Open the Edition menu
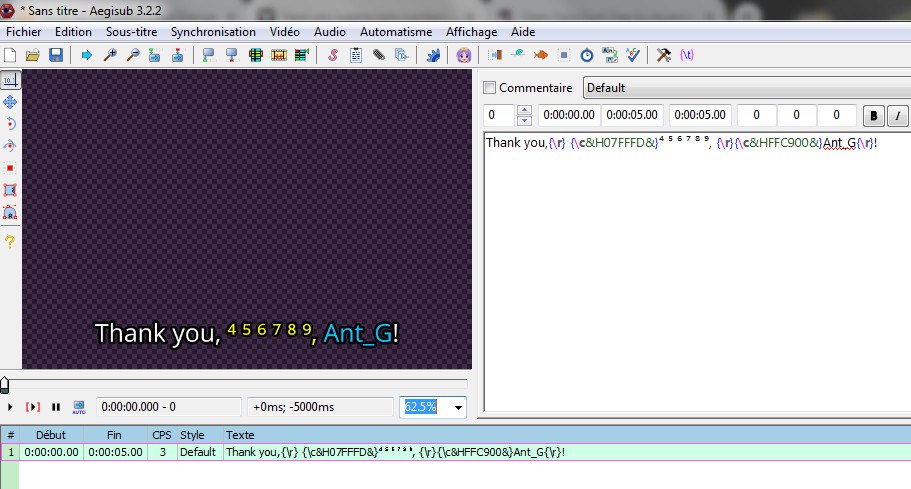 coord(73,32)
